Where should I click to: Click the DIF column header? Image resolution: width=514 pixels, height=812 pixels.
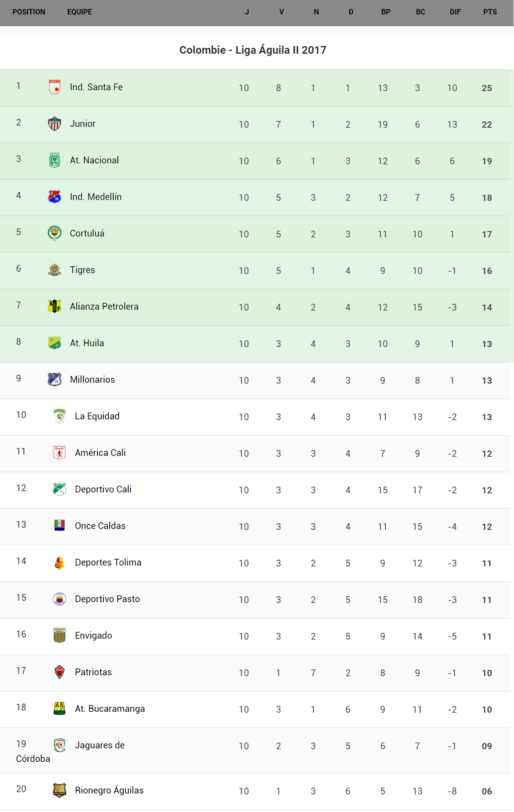click(x=455, y=12)
